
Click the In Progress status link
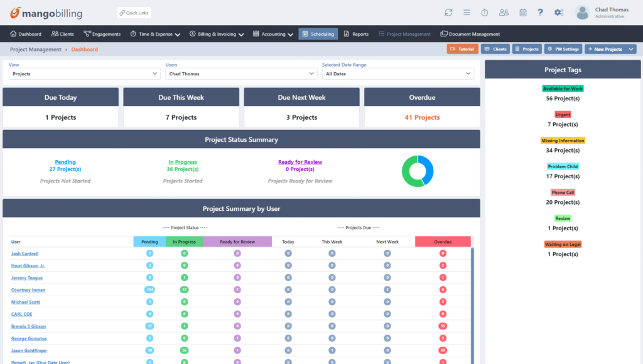(183, 162)
